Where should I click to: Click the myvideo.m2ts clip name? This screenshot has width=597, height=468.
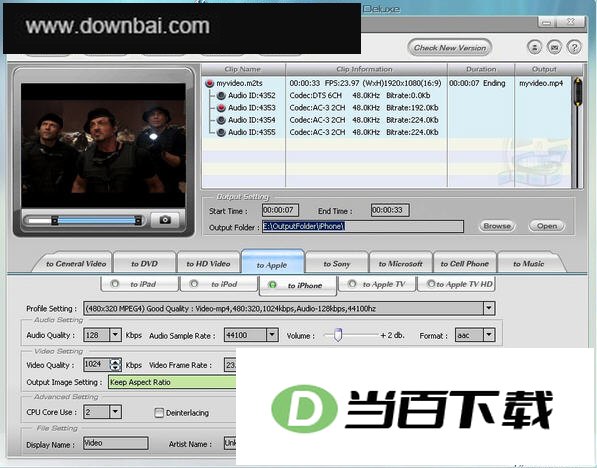[x=239, y=83]
